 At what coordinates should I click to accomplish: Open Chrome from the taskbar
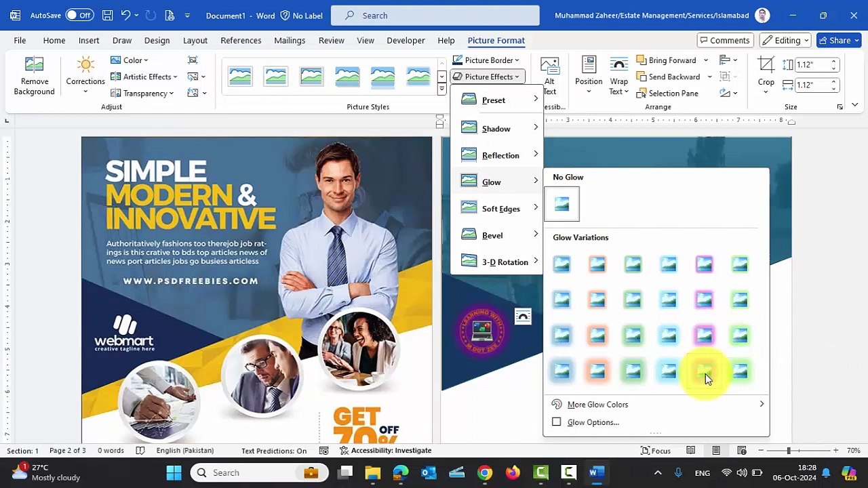(x=484, y=472)
